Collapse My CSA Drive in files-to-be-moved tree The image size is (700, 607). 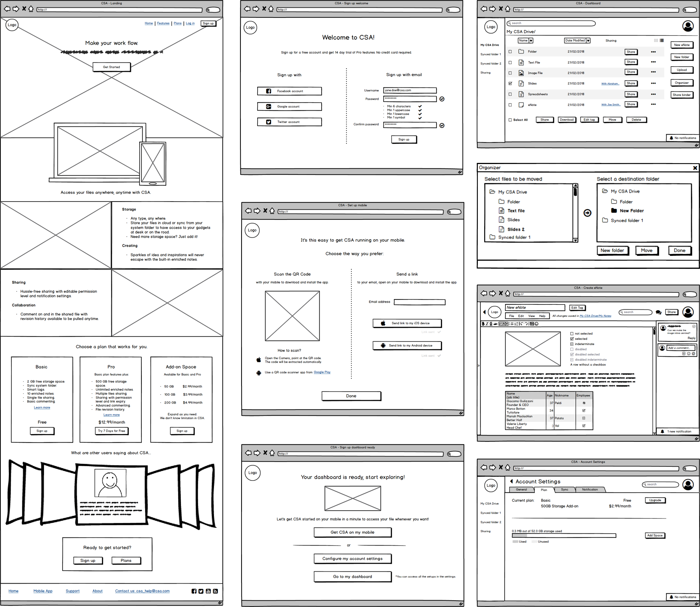[x=492, y=192]
